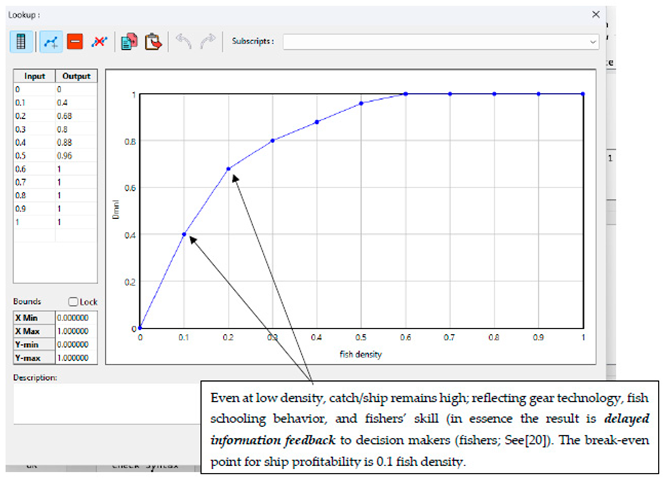Viewport: 663px width, 479px height.
Task: Click the paste from clipboard icon
Action: pyautogui.click(x=153, y=42)
